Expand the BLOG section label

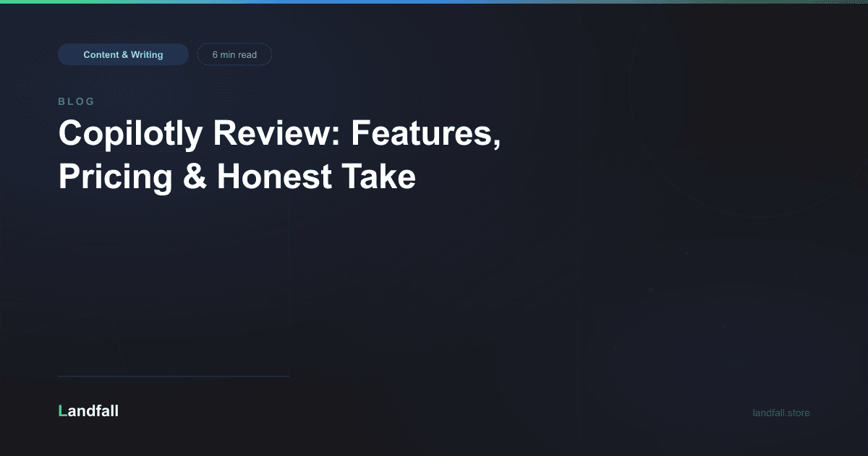[x=76, y=101]
